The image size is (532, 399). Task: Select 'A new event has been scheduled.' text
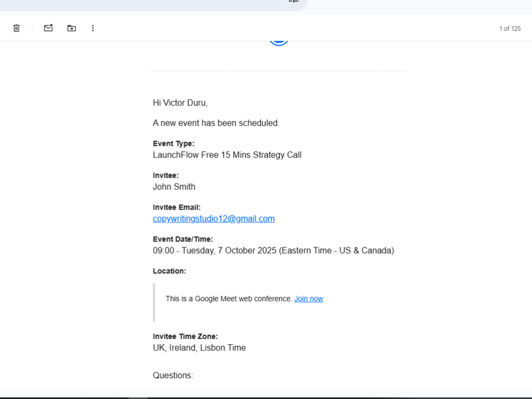tap(216, 123)
